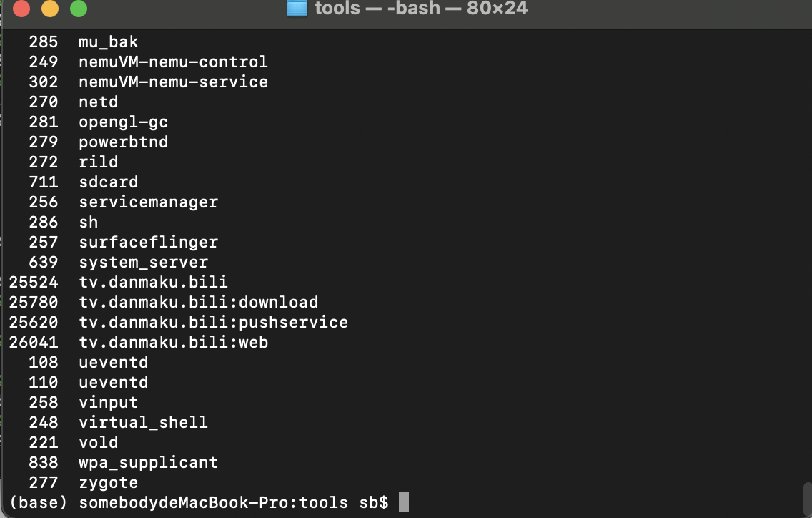Click the (base) conda environment label
812x518 pixels.
click(39, 502)
